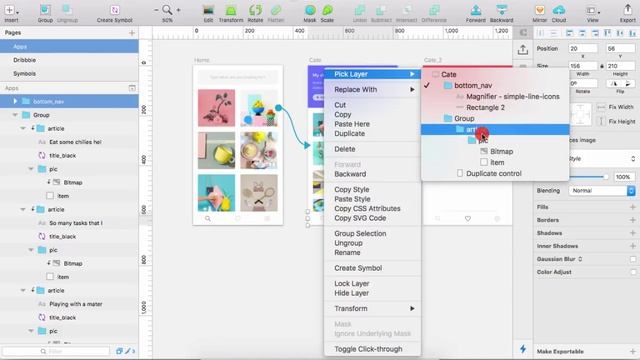This screenshot has height=360, width=640.
Task: Select the Transform toolbar tool
Action: pyautogui.click(x=231, y=13)
